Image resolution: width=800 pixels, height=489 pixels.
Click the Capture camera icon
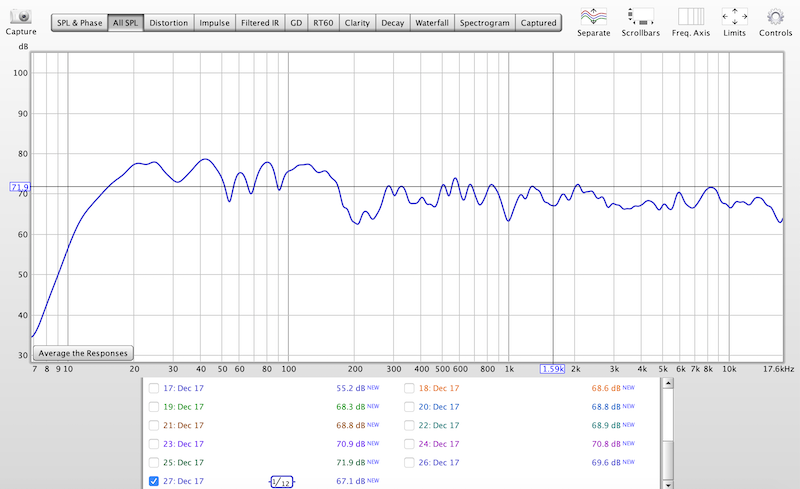click(21, 16)
